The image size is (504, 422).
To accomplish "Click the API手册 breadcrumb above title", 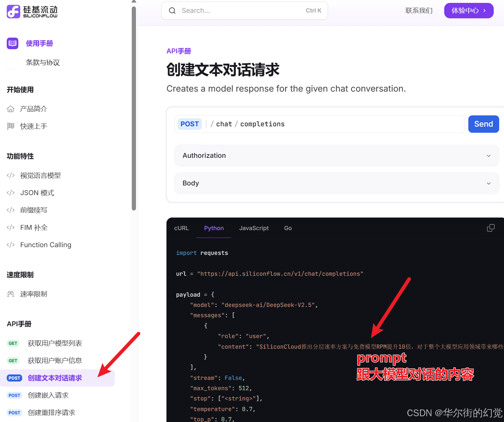I will pos(179,51).
